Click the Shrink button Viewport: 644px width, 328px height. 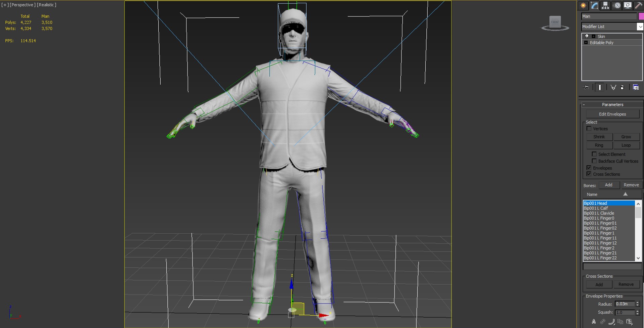[x=599, y=137]
